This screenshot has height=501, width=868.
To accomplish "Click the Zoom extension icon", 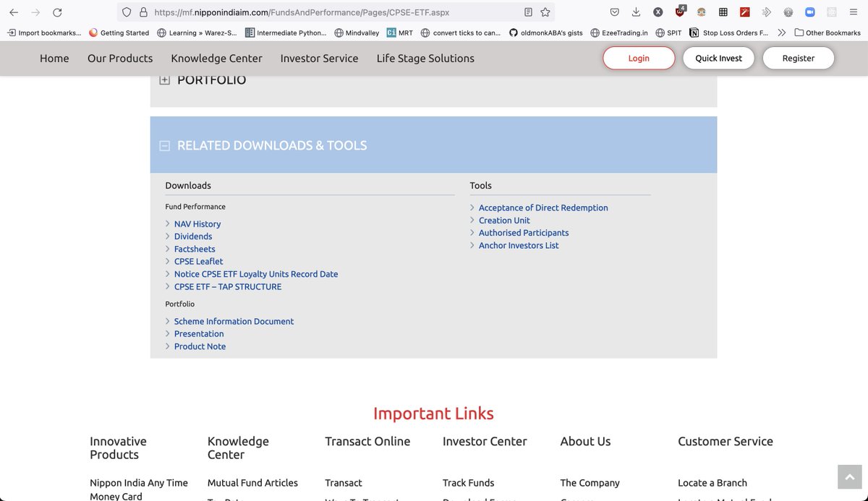I will click(810, 12).
